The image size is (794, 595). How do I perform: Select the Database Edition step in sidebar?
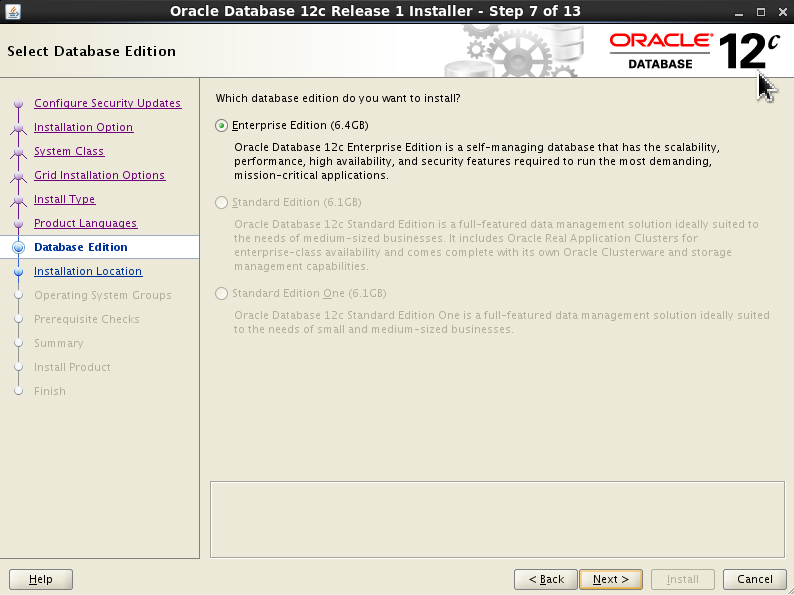tap(81, 247)
